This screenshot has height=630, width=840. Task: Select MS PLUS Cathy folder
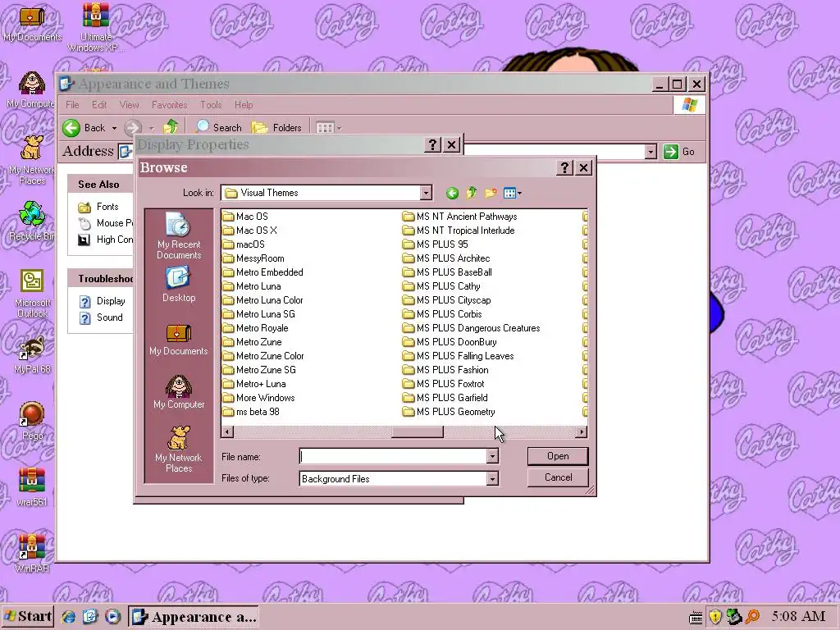pyautogui.click(x=441, y=286)
